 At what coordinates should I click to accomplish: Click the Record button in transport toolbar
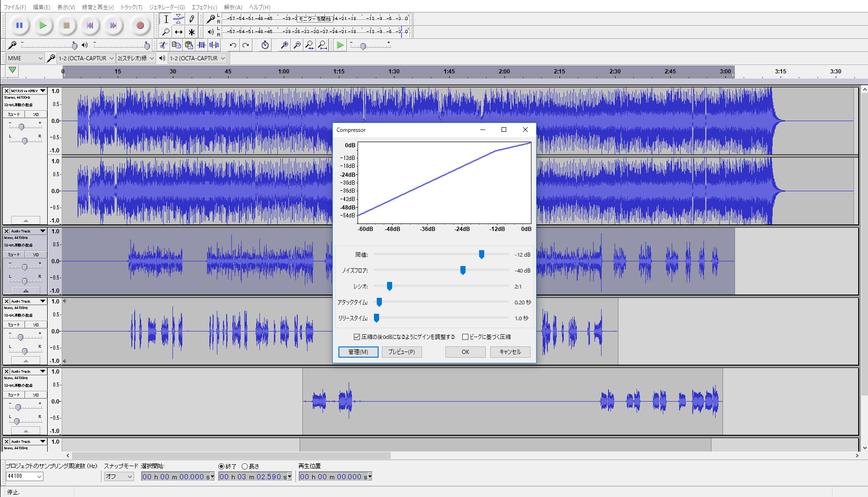tap(140, 26)
